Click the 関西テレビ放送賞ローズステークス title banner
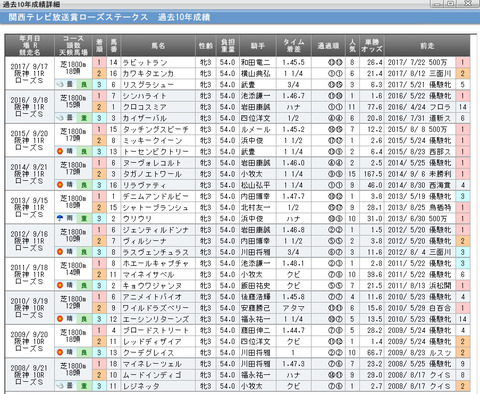Image resolution: width=480 pixels, height=394 pixels. tap(78, 17)
